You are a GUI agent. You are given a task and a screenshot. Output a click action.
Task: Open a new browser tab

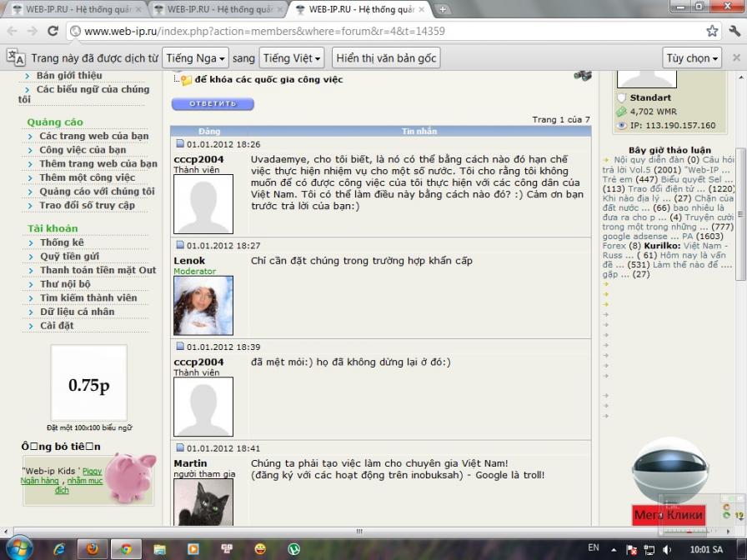443,9
